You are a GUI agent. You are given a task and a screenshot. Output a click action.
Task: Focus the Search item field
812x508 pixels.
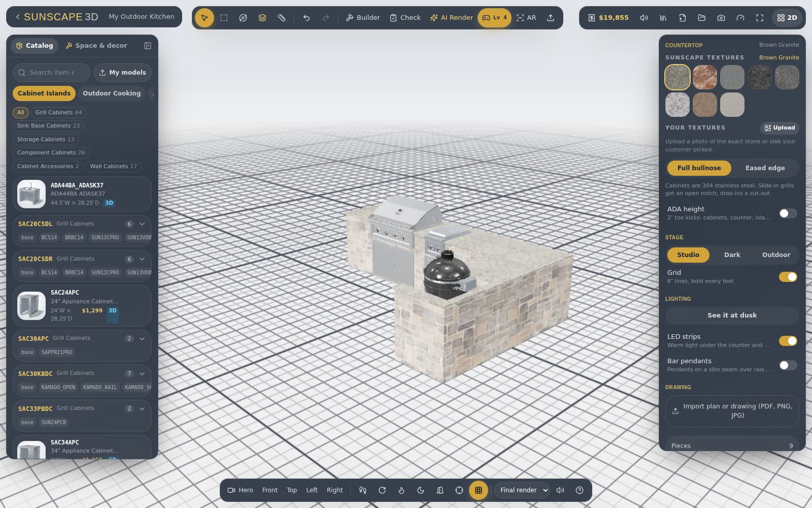coord(51,73)
